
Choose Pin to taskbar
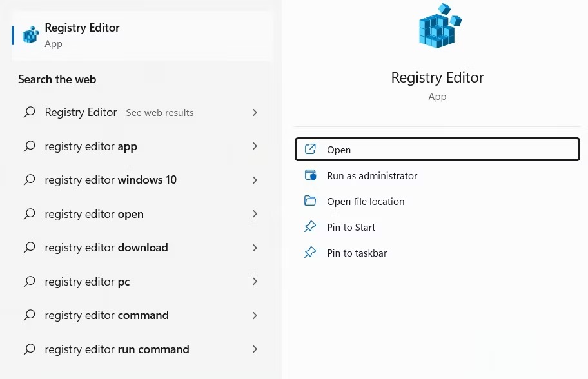(x=437, y=253)
